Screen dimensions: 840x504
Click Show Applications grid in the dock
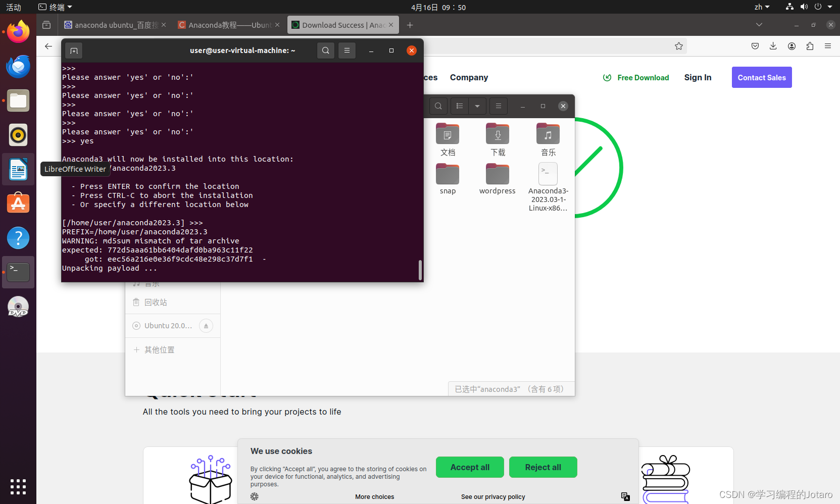coord(18,486)
